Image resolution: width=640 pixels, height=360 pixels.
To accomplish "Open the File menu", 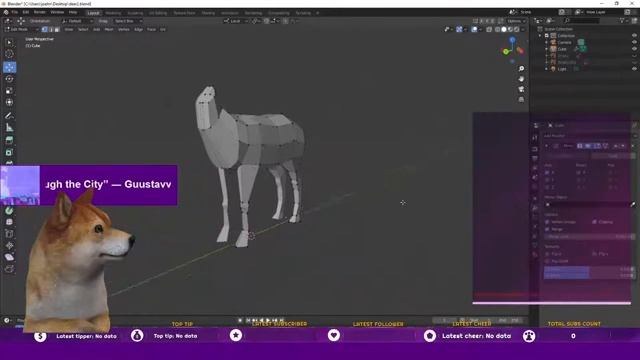I will click(x=15, y=12).
